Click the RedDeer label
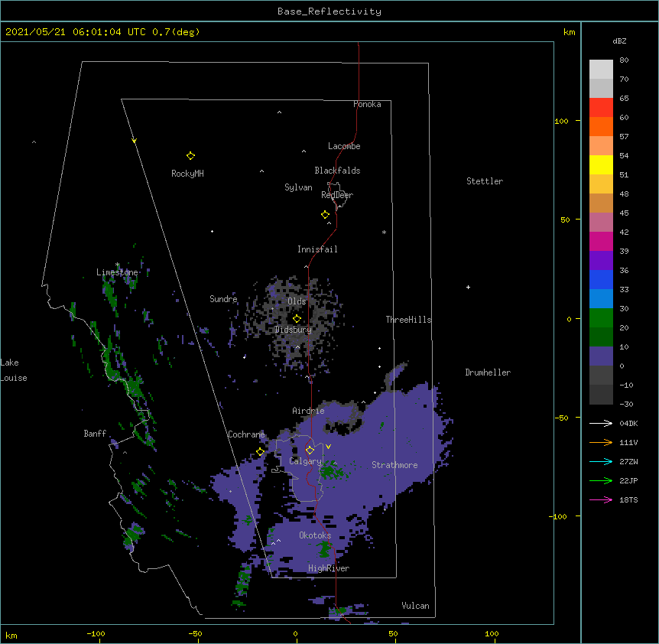 point(337,195)
